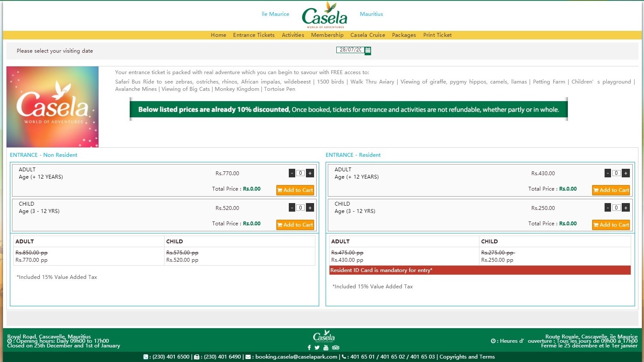Image resolution: width=644 pixels, height=362 pixels.
Task: Click the Rs.430.00 Resident Adult price
Action: point(543,174)
